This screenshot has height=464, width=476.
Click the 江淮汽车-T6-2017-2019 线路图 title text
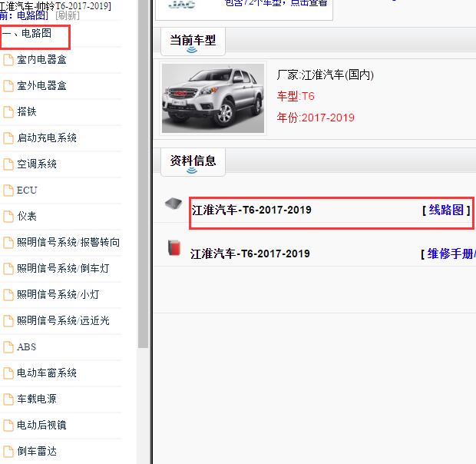[251, 210]
